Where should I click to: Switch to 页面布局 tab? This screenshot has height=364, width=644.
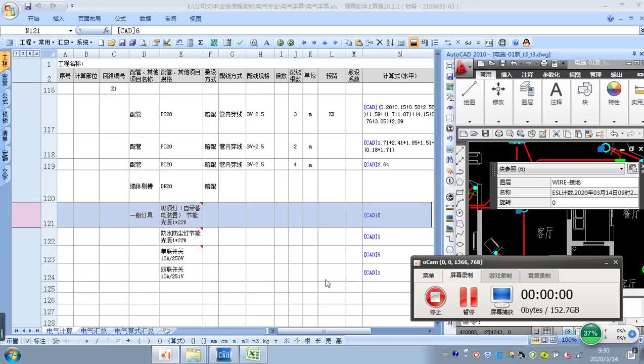pyautogui.click(x=89, y=19)
